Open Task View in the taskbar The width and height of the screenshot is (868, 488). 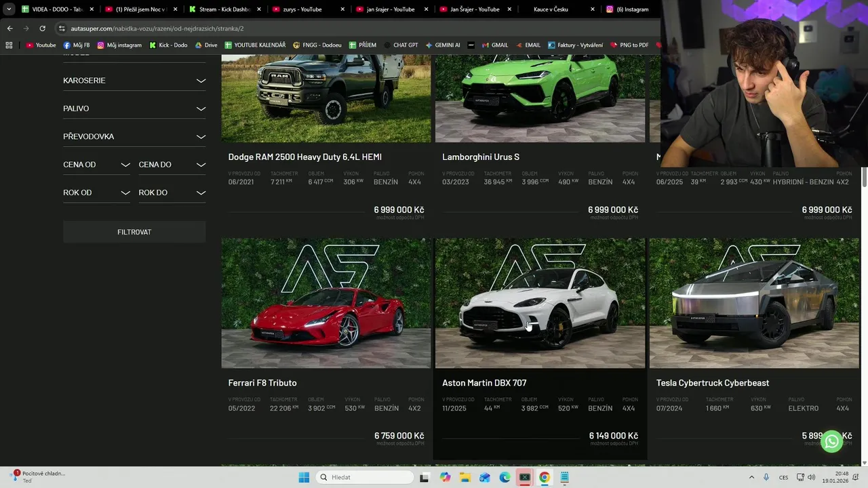(x=424, y=477)
